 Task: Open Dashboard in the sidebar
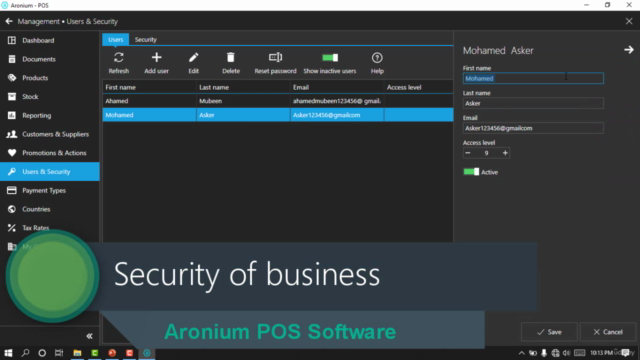pos(49,40)
